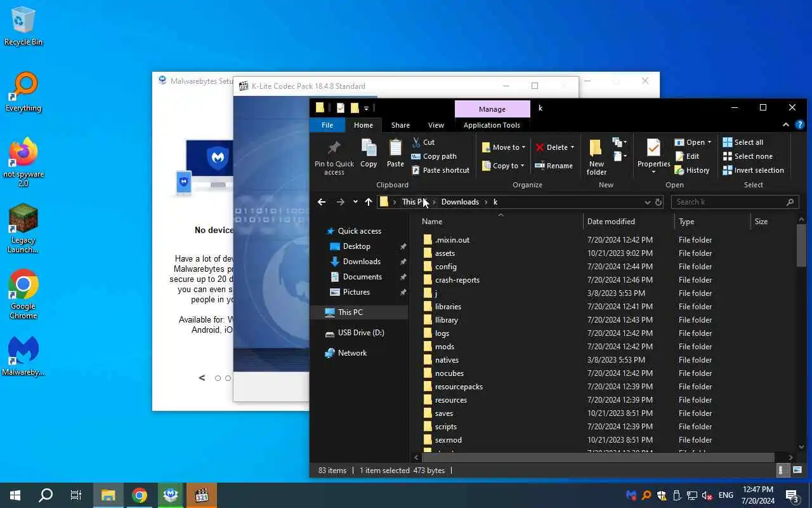Screen dimensions: 812x508
Task: Click Pin to Quick access in ribbon
Action: pos(334,157)
